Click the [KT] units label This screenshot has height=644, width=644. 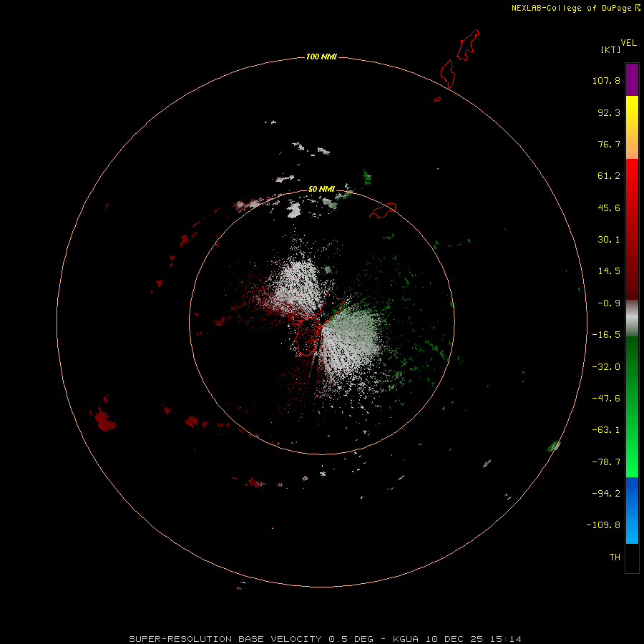610,49
